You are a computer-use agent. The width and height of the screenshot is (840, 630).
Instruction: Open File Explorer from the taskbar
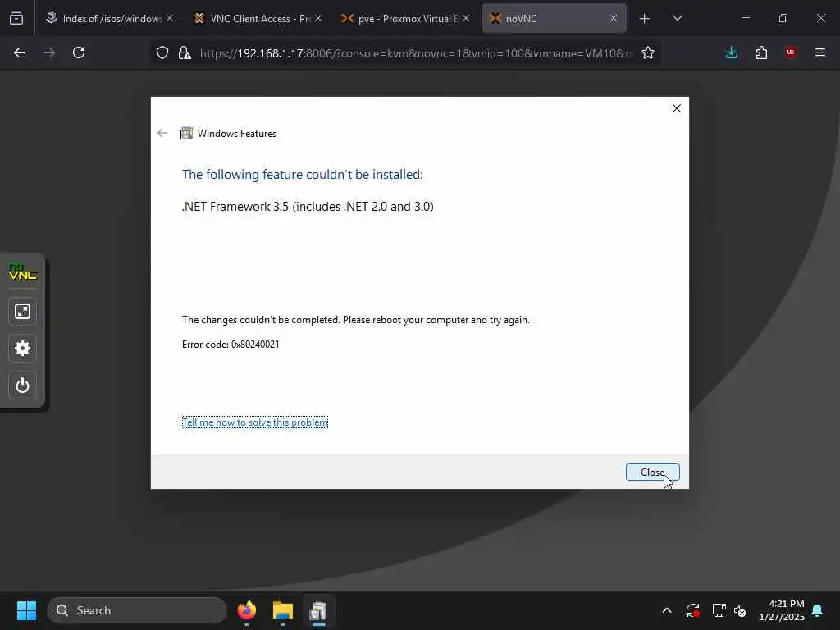pyautogui.click(x=282, y=610)
